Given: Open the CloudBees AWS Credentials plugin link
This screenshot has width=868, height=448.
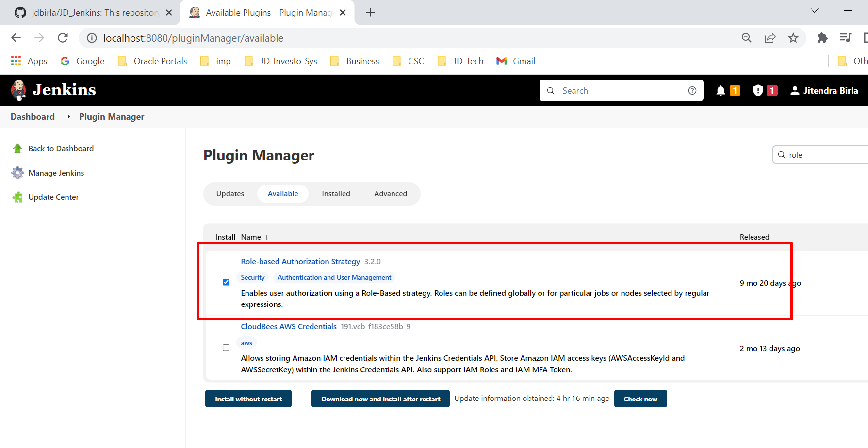Looking at the screenshot, I should [289, 327].
